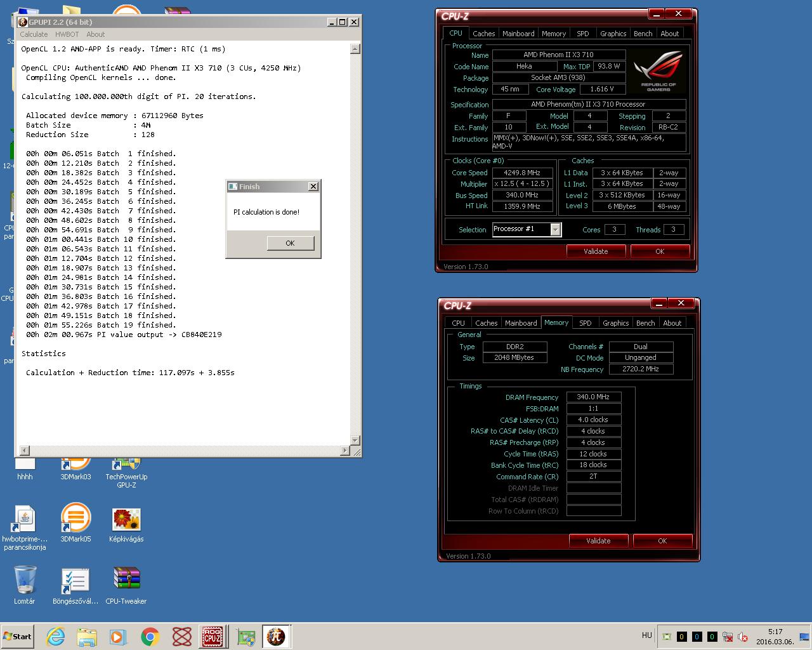Open SPD tab in bottom CPU-Z window
This screenshot has height=650, width=812.
click(586, 323)
